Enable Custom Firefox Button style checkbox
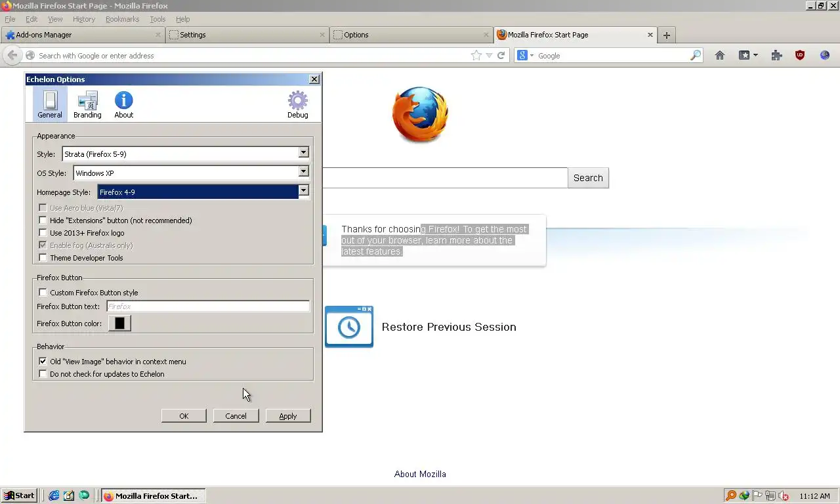The height and width of the screenshot is (504, 840). pos(43,293)
